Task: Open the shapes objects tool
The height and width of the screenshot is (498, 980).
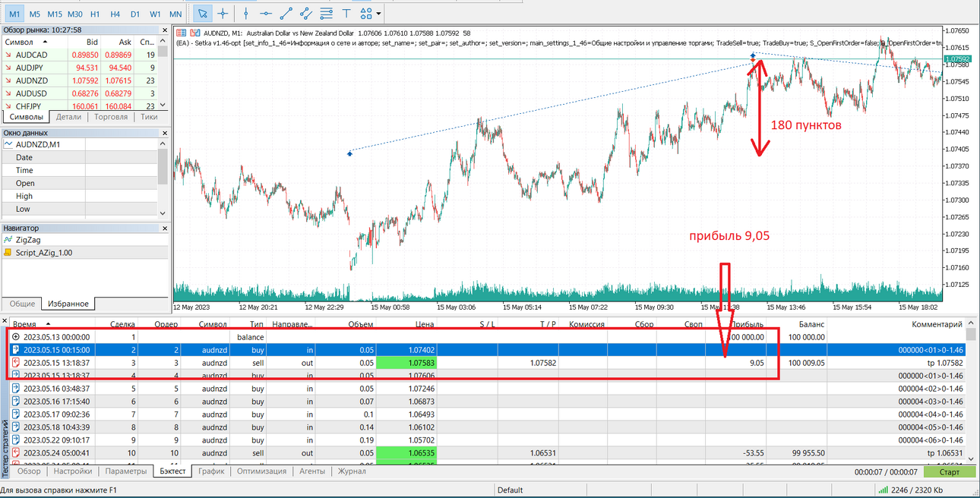Action: [365, 14]
